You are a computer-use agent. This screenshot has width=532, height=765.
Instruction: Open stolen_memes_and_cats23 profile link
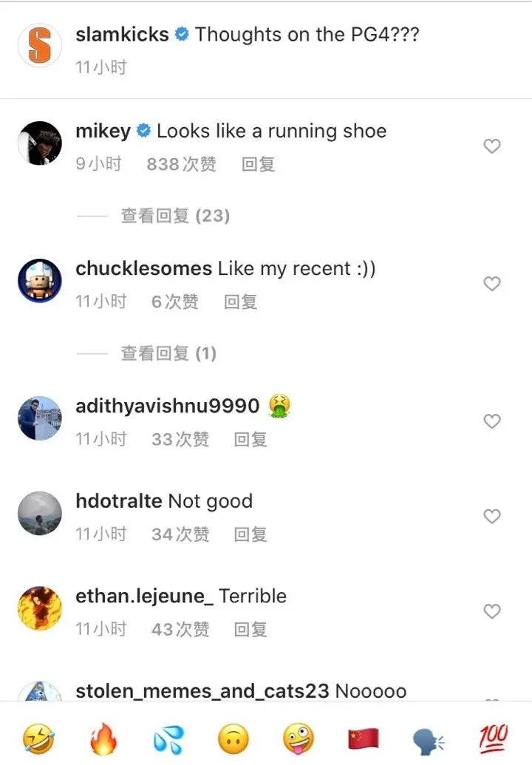(x=202, y=691)
